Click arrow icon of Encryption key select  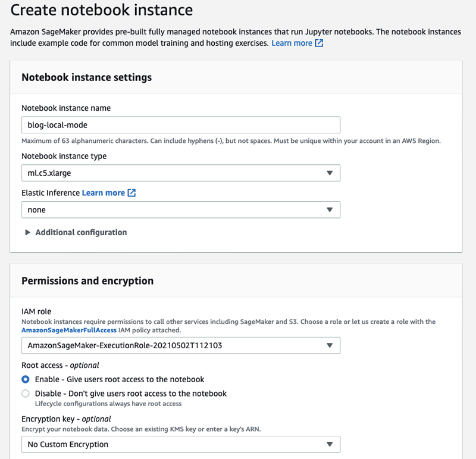click(330, 445)
